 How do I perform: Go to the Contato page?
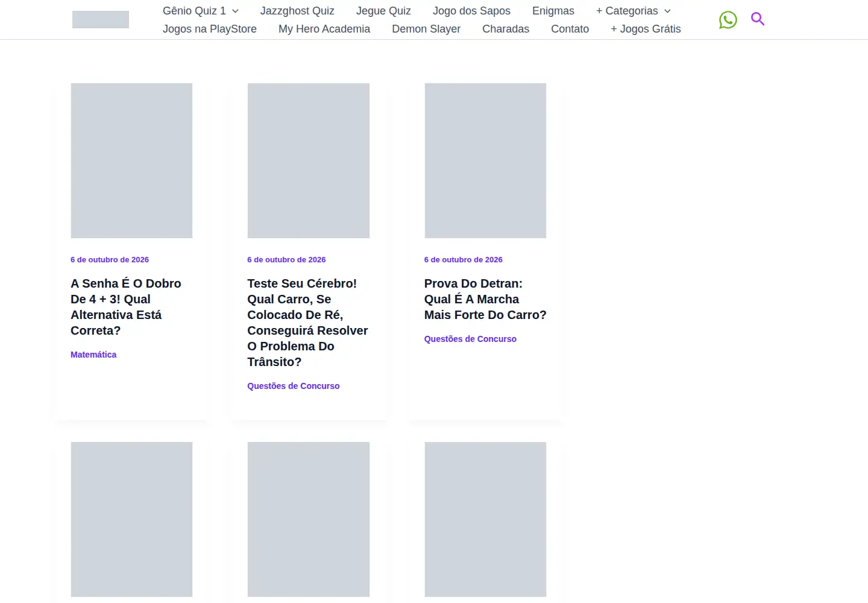tap(570, 29)
